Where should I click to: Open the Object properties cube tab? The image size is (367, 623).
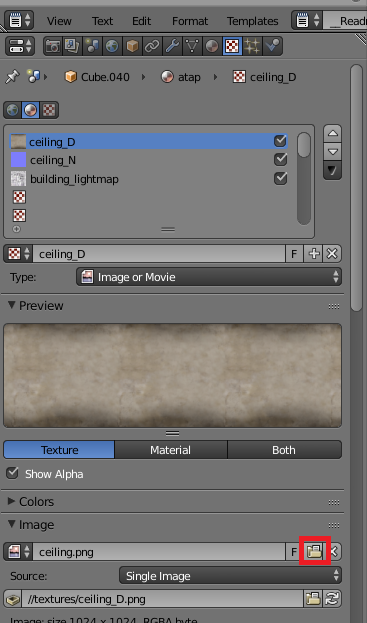pos(132,46)
